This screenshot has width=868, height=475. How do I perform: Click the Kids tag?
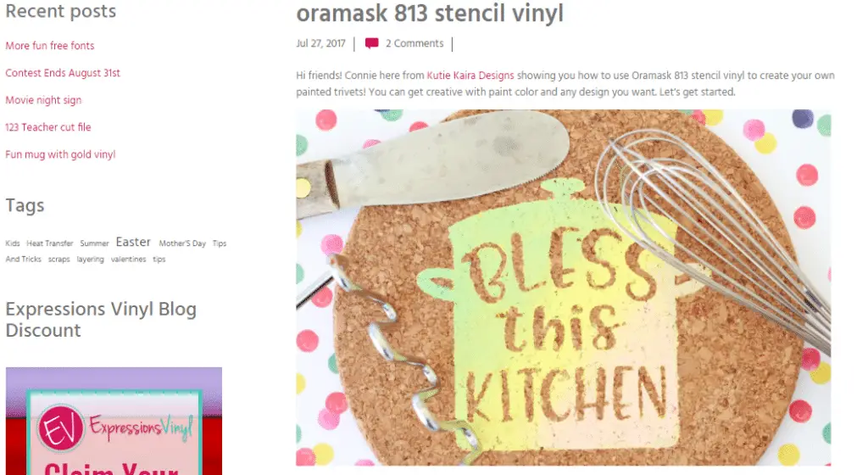point(13,243)
